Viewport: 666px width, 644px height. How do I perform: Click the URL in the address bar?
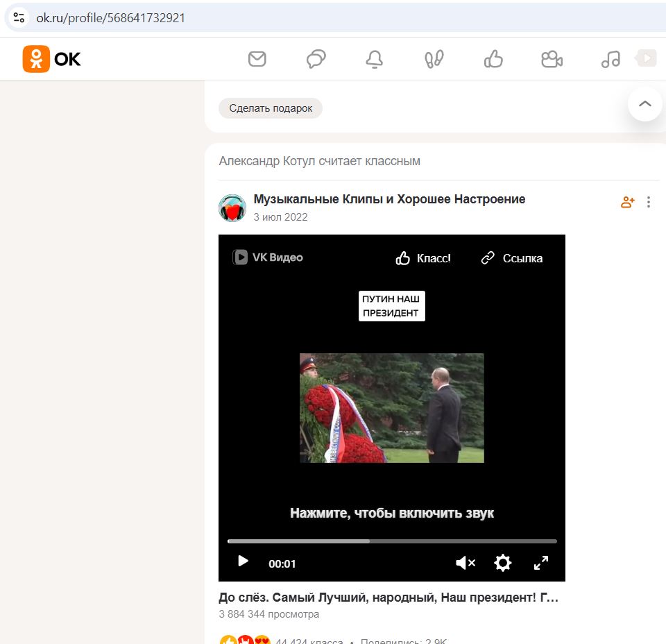(110, 18)
